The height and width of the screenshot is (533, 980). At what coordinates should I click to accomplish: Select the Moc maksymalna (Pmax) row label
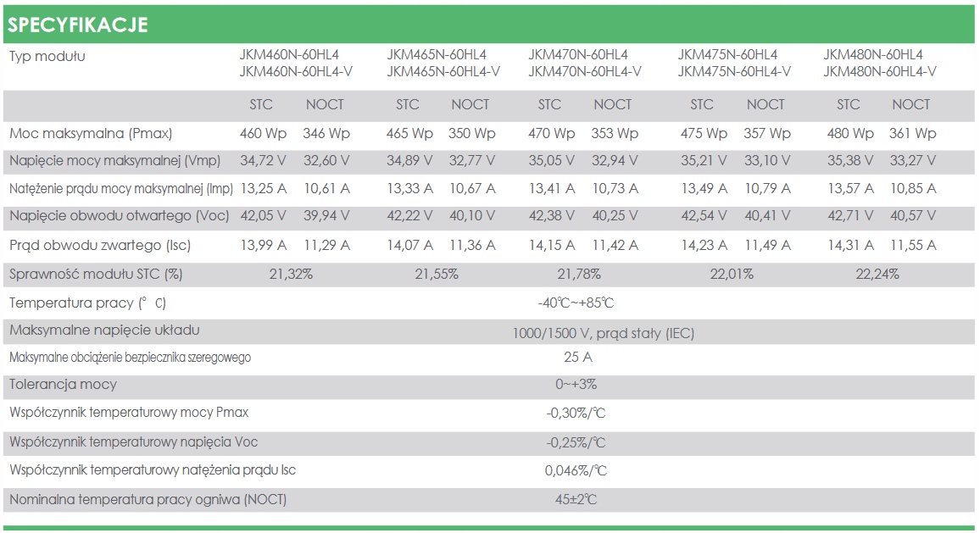point(91,133)
